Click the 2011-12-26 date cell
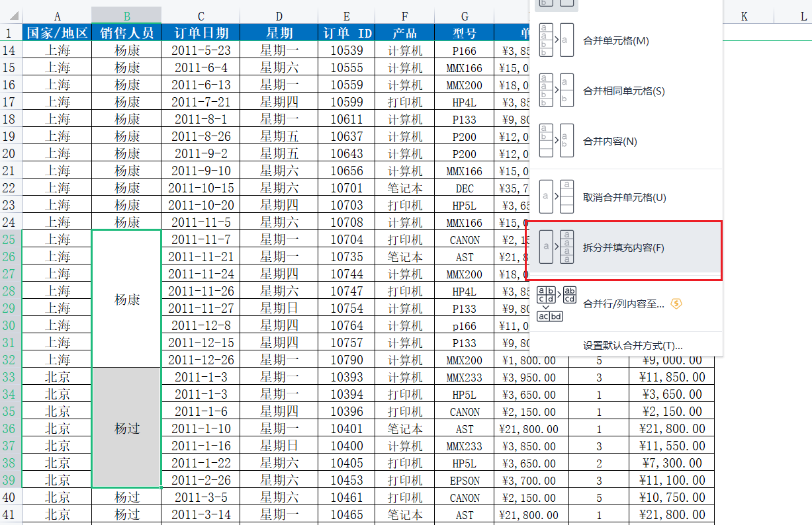Image resolution: width=812 pixels, height=525 pixels. [x=201, y=360]
